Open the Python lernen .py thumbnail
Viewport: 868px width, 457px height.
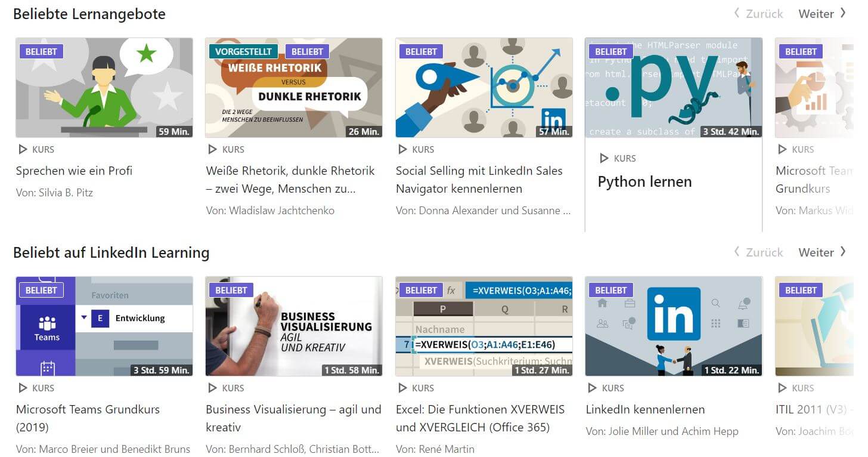(674, 88)
